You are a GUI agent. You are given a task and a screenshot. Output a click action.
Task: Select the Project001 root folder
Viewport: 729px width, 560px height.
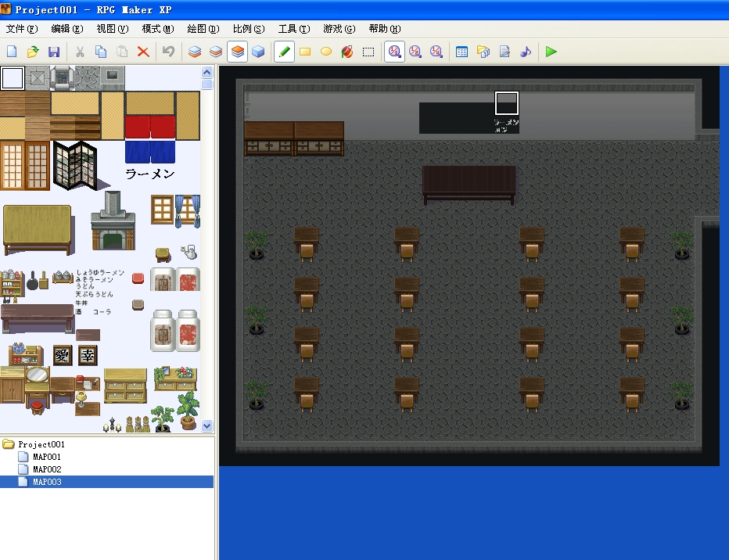tap(41, 444)
